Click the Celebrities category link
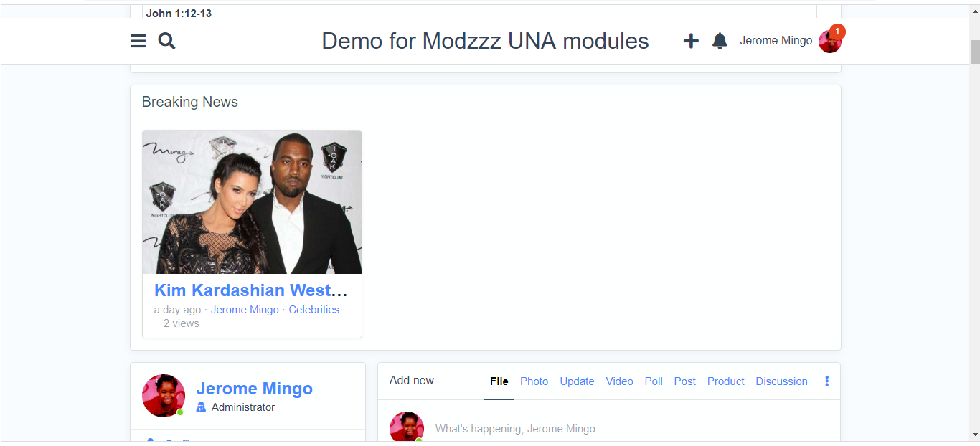This screenshot has width=980, height=446. pos(314,310)
